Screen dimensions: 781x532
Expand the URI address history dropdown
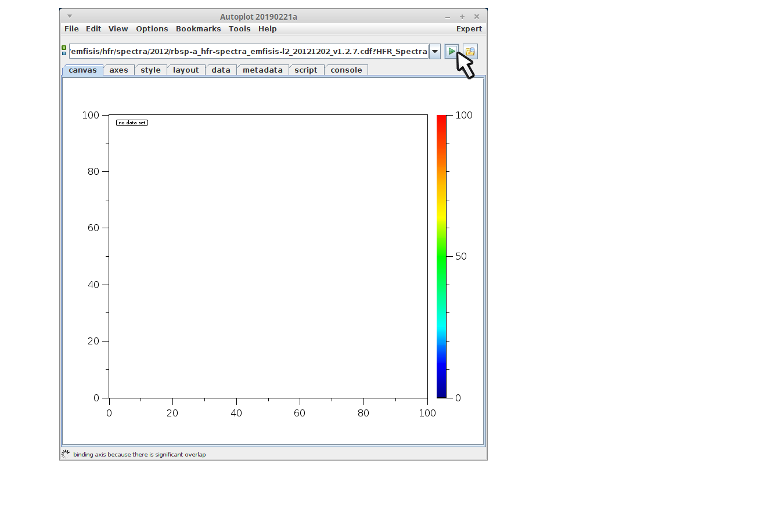pos(435,52)
